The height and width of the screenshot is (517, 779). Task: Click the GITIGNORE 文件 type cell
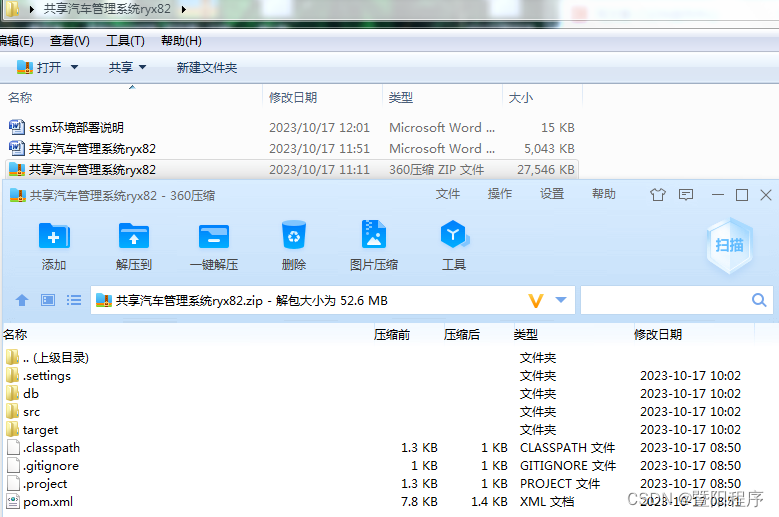[x=568, y=466]
